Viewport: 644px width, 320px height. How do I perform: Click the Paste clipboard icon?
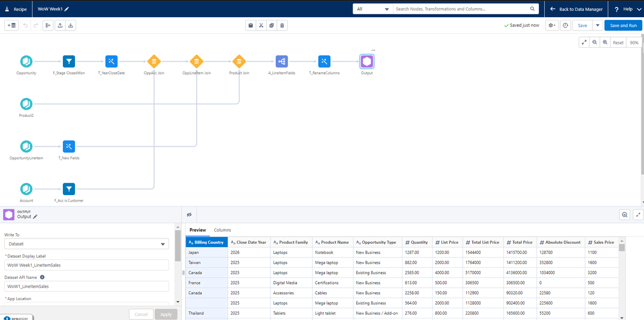pyautogui.click(x=250, y=25)
